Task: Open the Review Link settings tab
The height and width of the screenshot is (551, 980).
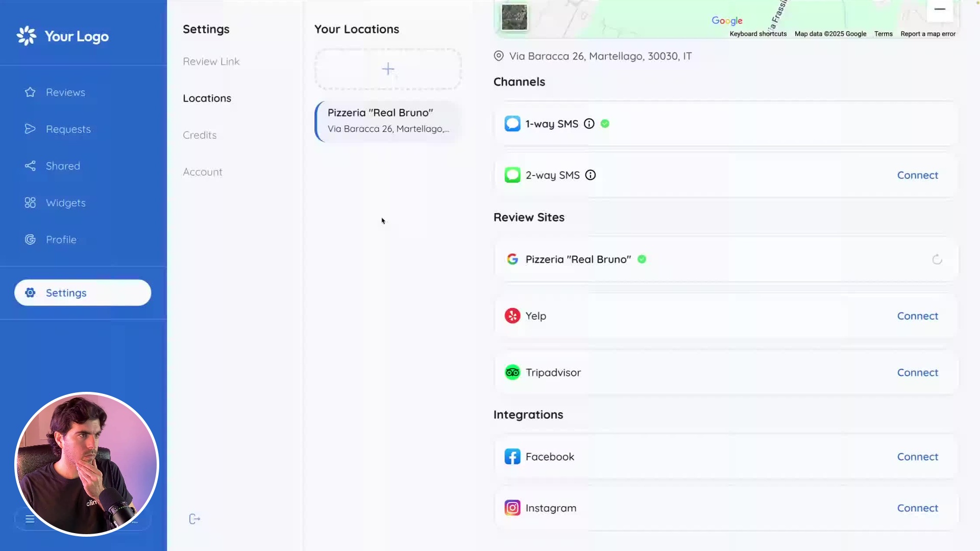Action: (211, 61)
